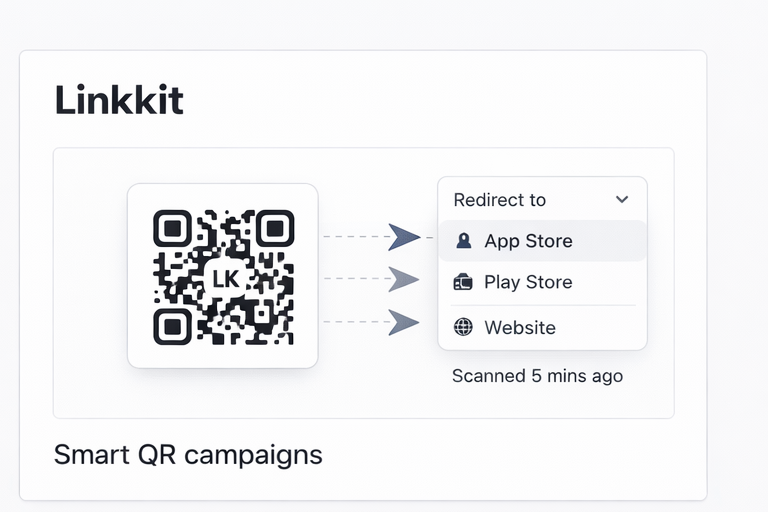Image resolution: width=768 pixels, height=512 pixels.
Task: Open the Redirect to dropdown label
Action: click(500, 200)
